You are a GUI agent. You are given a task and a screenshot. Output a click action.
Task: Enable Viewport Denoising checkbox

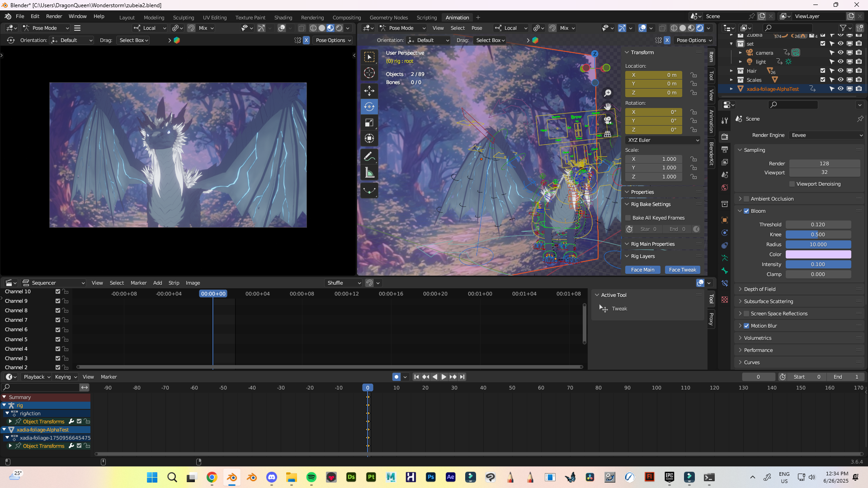pyautogui.click(x=792, y=184)
